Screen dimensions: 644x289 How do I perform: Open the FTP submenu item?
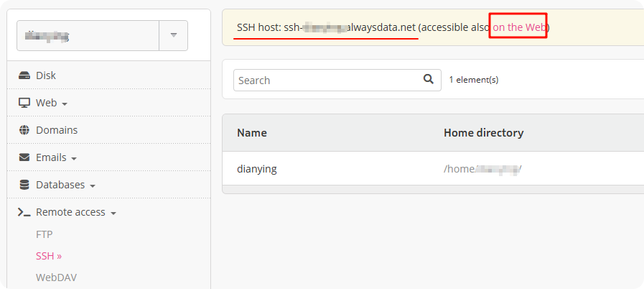(x=45, y=234)
